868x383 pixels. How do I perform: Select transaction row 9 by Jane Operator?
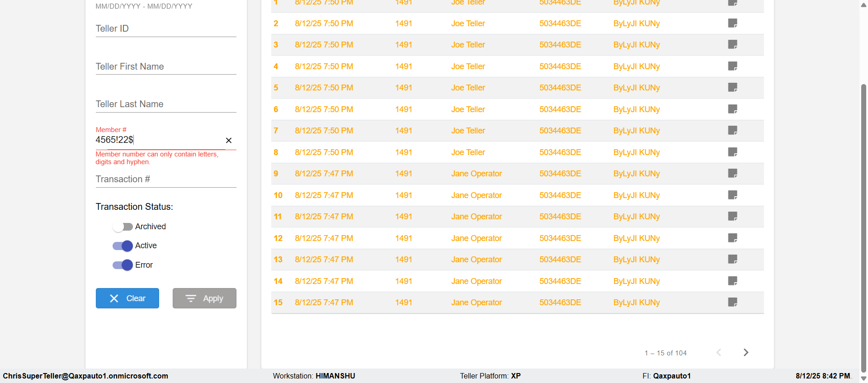point(476,174)
